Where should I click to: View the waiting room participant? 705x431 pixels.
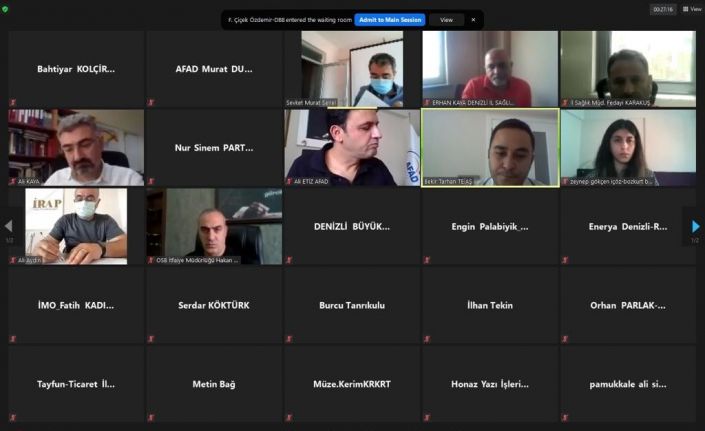click(x=446, y=20)
